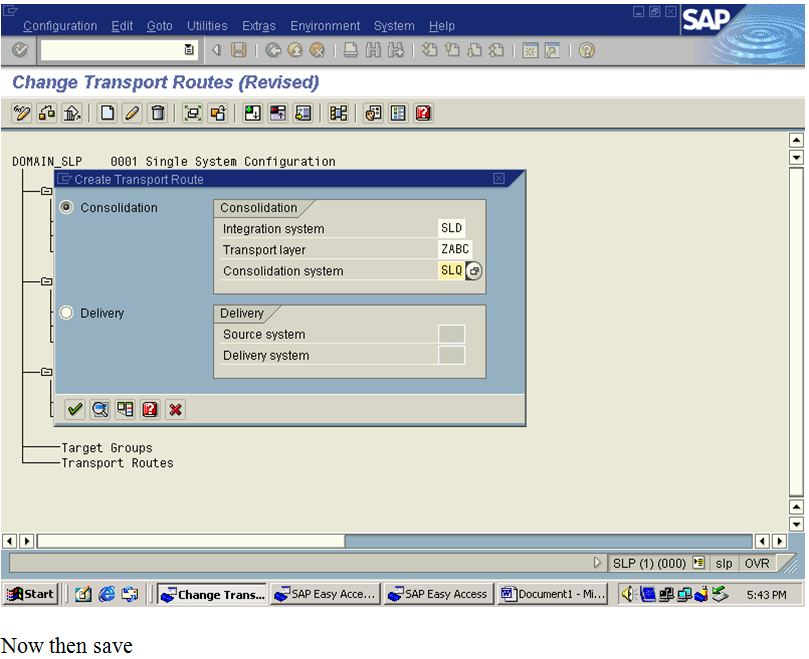Viewport: 809px width, 659px height.
Task: Click the red X cancel button in dialog
Action: tap(175, 409)
